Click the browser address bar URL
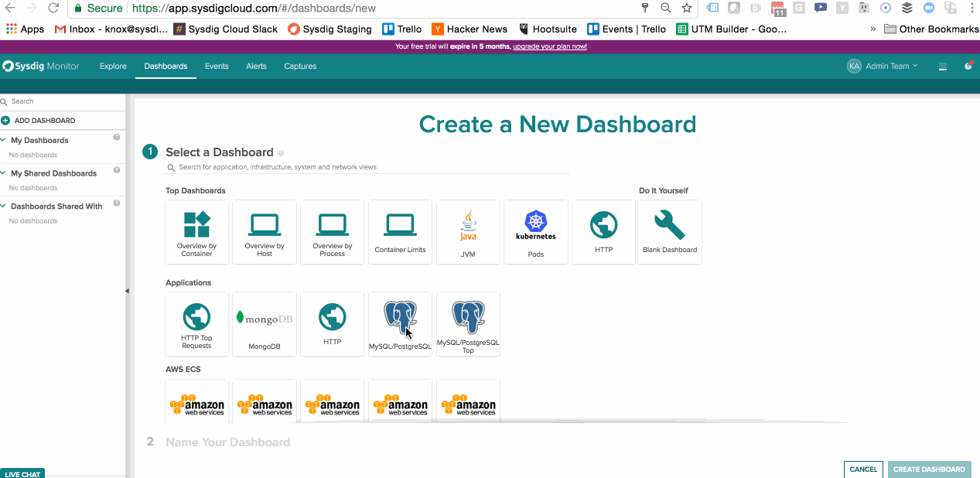Image resolution: width=980 pixels, height=478 pixels. (254, 8)
